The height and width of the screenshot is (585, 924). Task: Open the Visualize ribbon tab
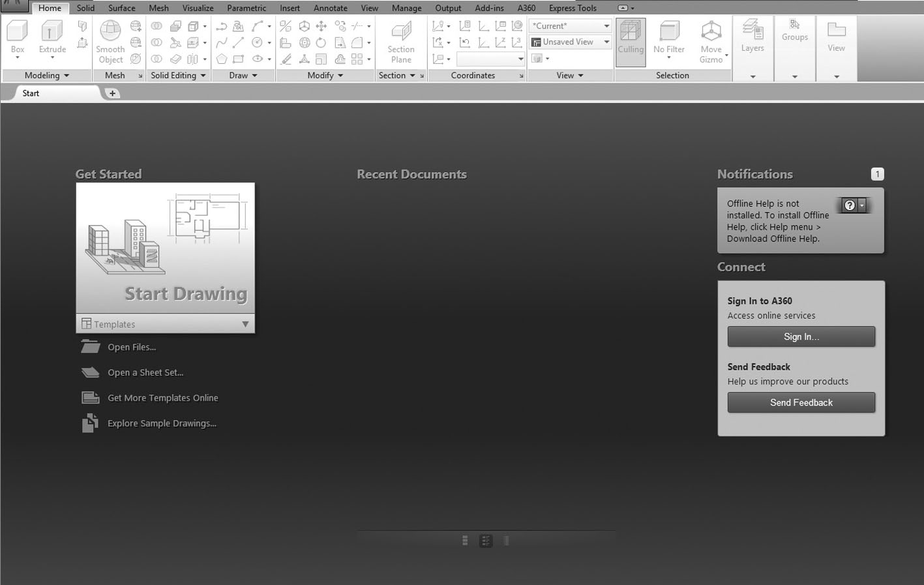coord(198,8)
